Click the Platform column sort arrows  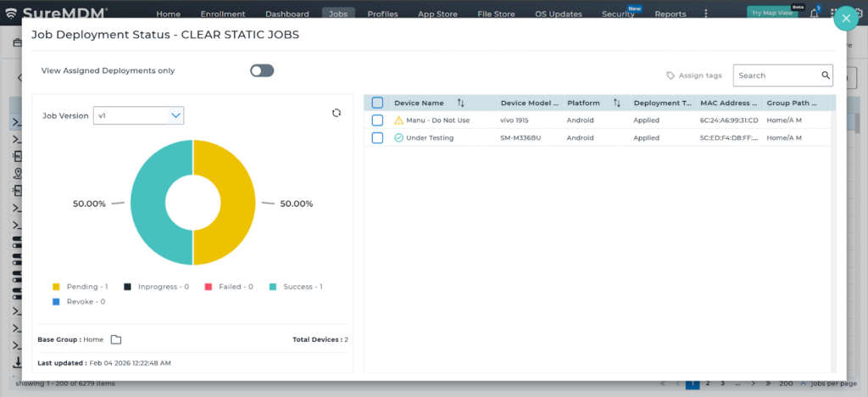point(617,103)
